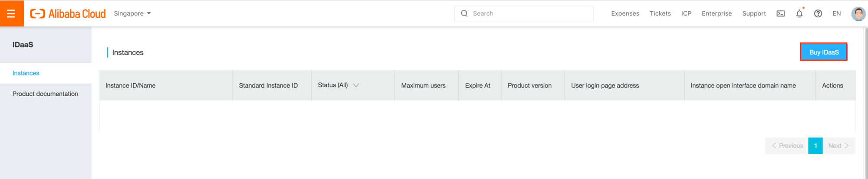Open the Status (All) filter dropdown
Screen dimensions: 868x179
point(339,85)
